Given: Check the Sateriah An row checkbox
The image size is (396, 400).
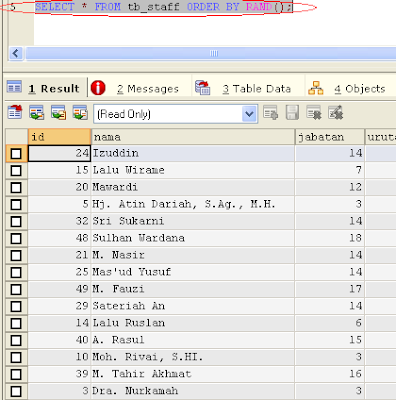Looking at the screenshot, I should click(16, 307).
